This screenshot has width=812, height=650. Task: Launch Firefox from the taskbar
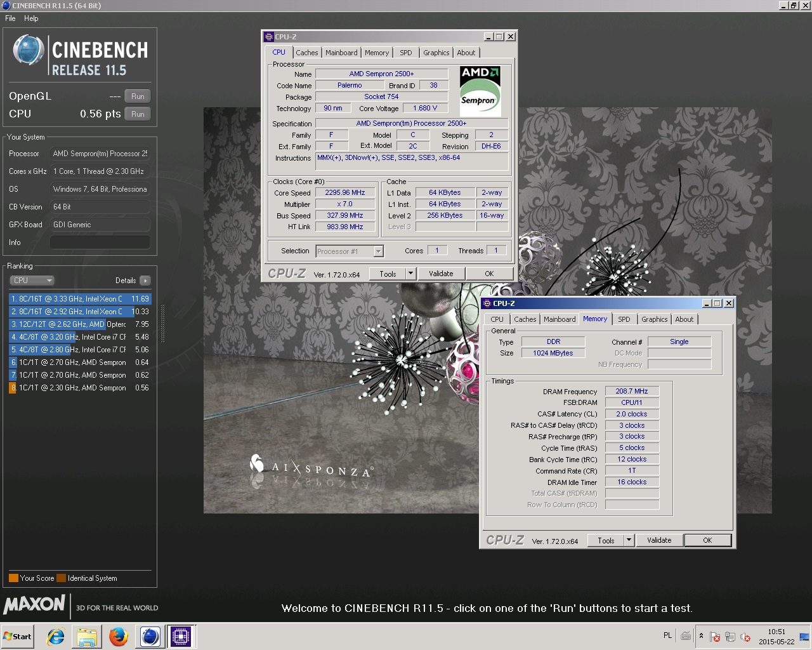(x=119, y=637)
